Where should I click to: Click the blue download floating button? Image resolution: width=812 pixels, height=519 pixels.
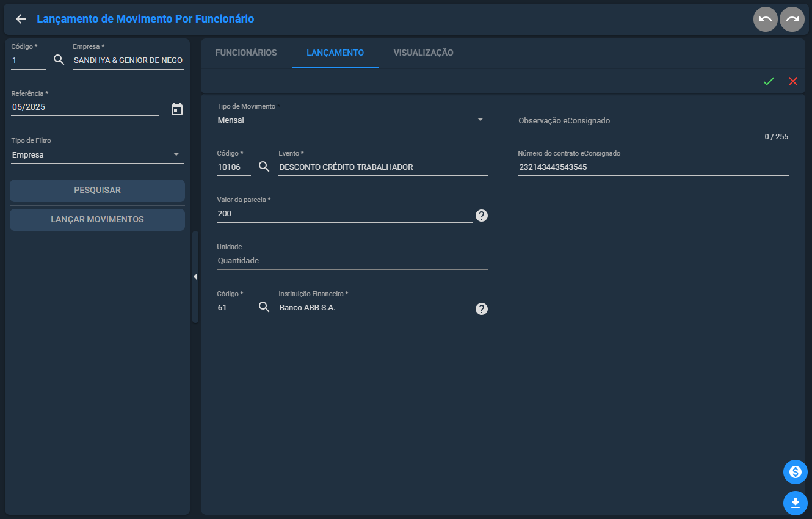pos(796,503)
